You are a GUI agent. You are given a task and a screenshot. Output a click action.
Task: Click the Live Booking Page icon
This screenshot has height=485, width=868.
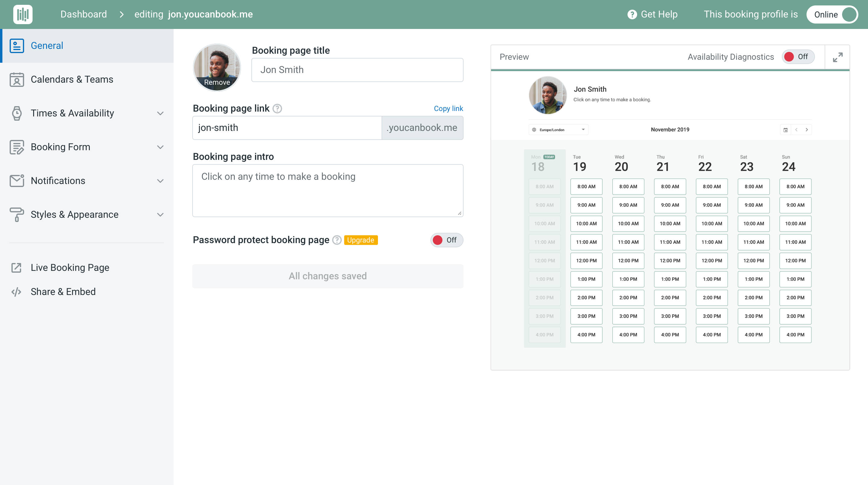click(x=17, y=267)
